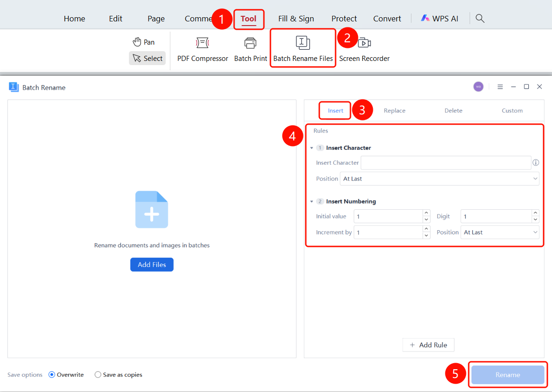Switch to the Replace tab
552x392 pixels.
(x=394, y=110)
